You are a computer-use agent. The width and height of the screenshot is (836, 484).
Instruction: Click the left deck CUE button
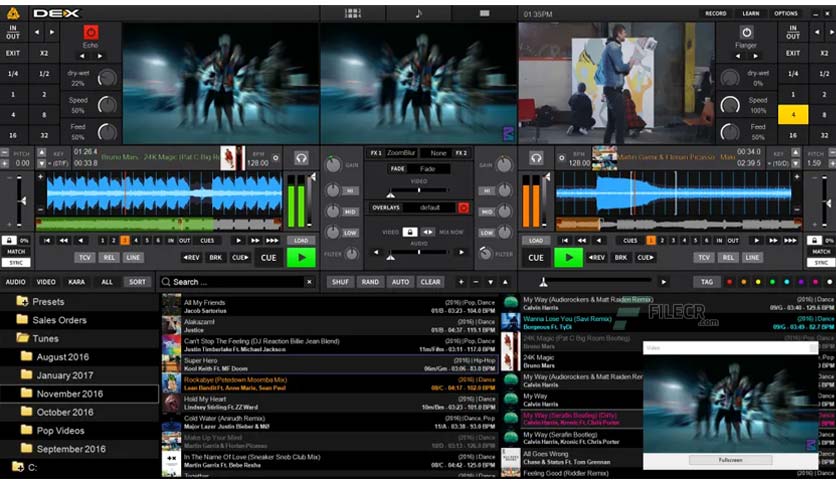269,257
